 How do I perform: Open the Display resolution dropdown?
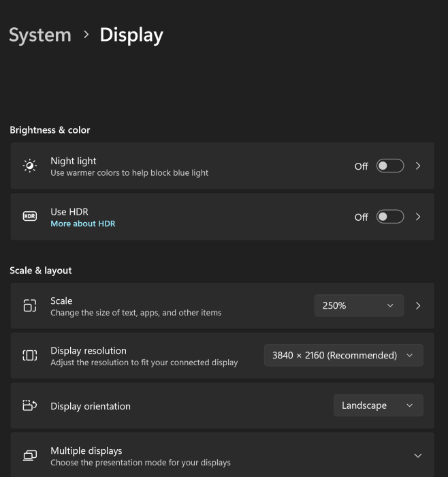pyautogui.click(x=343, y=355)
